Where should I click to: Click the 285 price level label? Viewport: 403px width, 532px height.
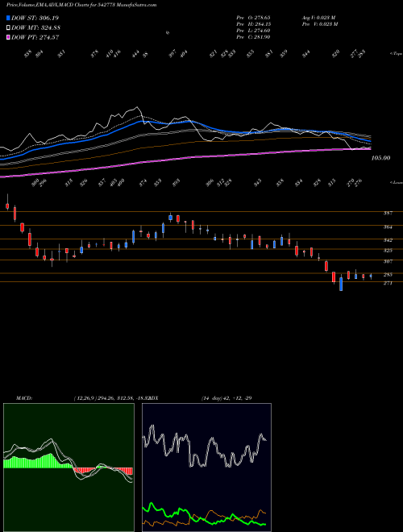(x=388, y=275)
